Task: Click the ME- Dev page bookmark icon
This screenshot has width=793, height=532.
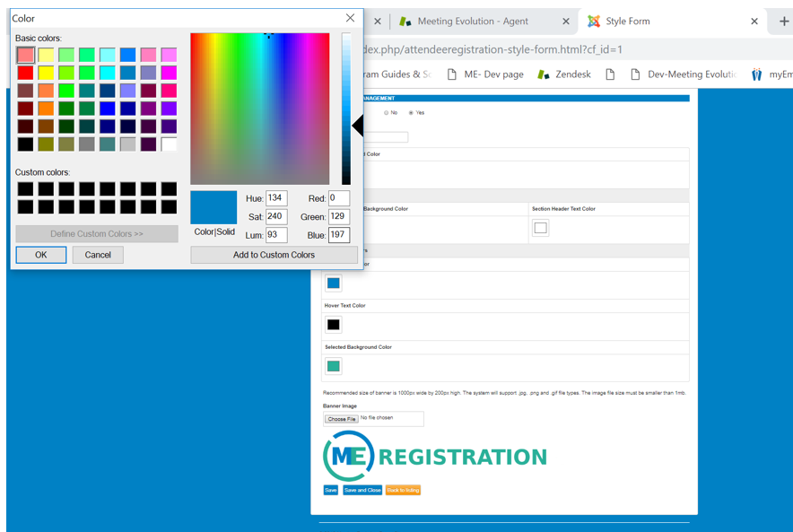Action: tap(450, 74)
